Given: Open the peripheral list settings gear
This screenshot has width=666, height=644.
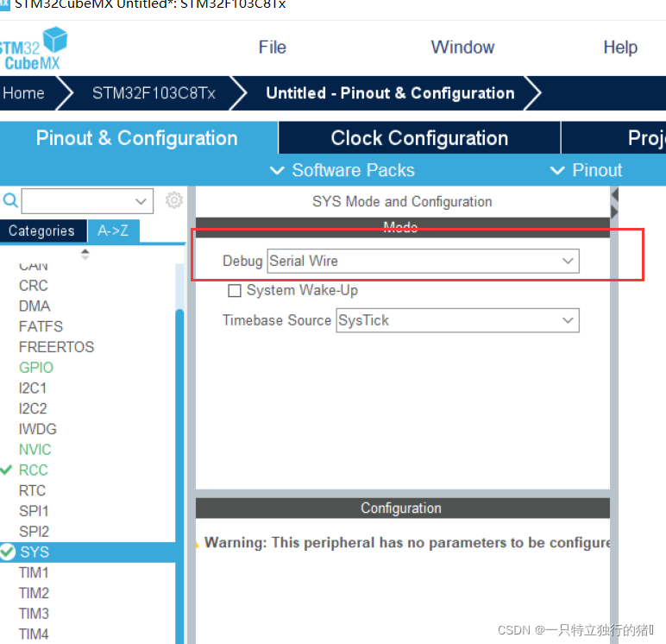Looking at the screenshot, I should tap(173, 199).
